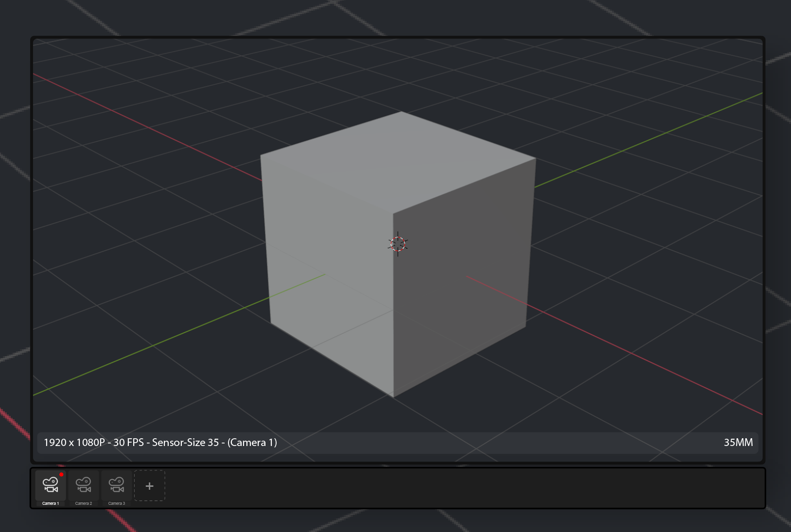This screenshot has height=532, width=791.
Task: Switch to Camera 2
Action: coord(84,485)
